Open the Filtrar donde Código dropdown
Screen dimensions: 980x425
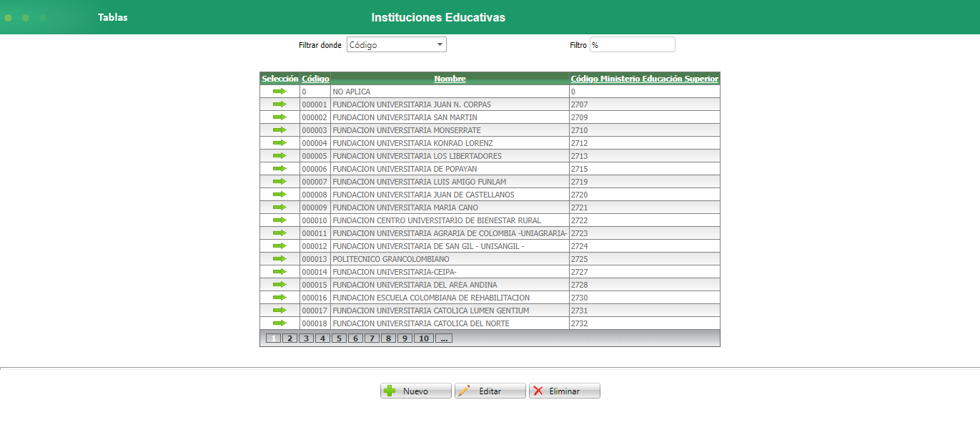[397, 44]
